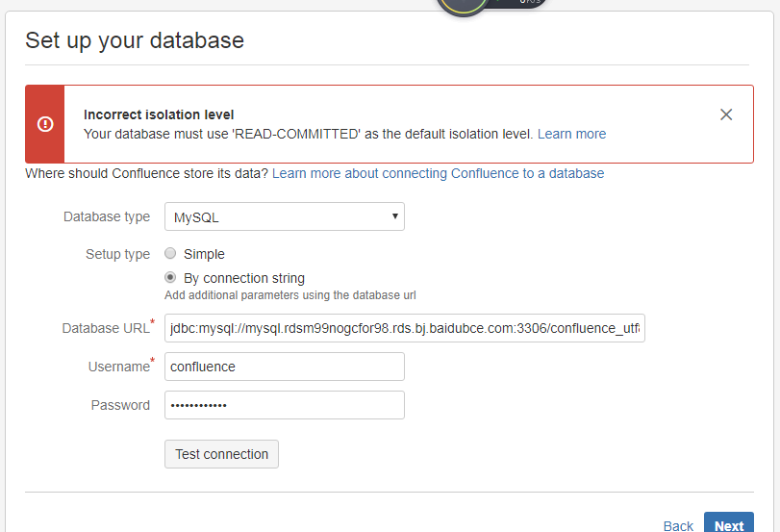Expand the Database type MySQL dropdown
Image resolution: width=780 pixels, height=532 pixels.
click(285, 217)
